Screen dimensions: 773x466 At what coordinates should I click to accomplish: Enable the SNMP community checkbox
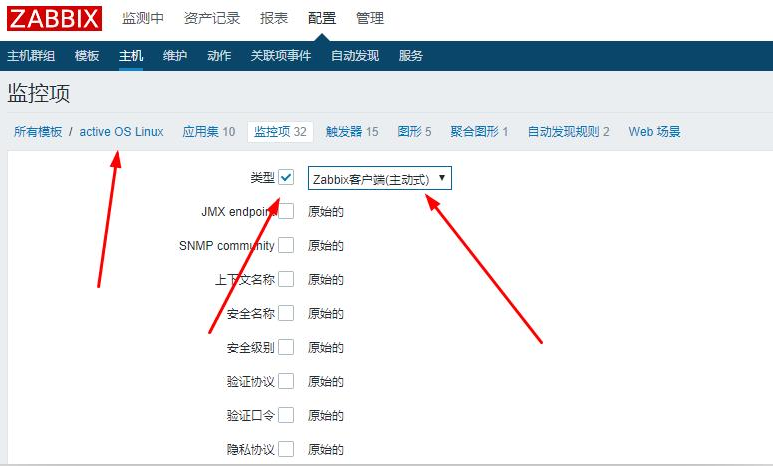(x=286, y=245)
